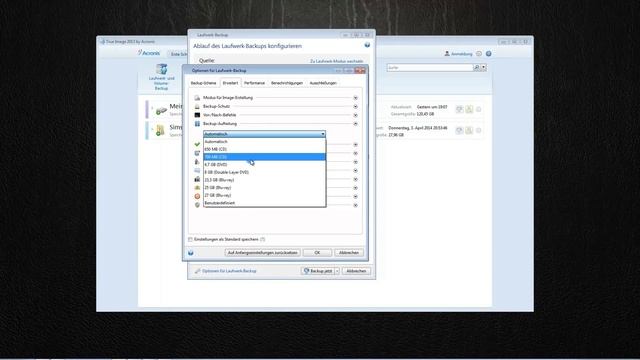Click the Anmeldung user icon in main window
The image size is (640, 360).
[x=447, y=53]
